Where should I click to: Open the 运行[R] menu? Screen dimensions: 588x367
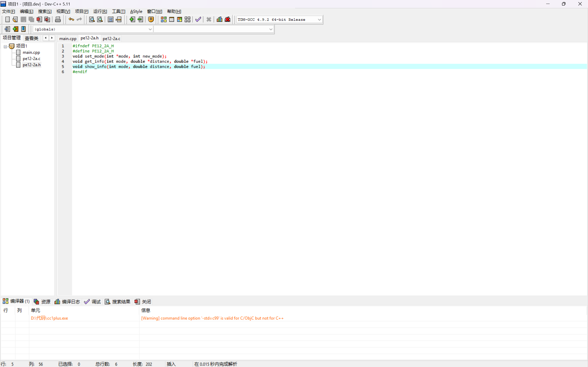pos(100,11)
